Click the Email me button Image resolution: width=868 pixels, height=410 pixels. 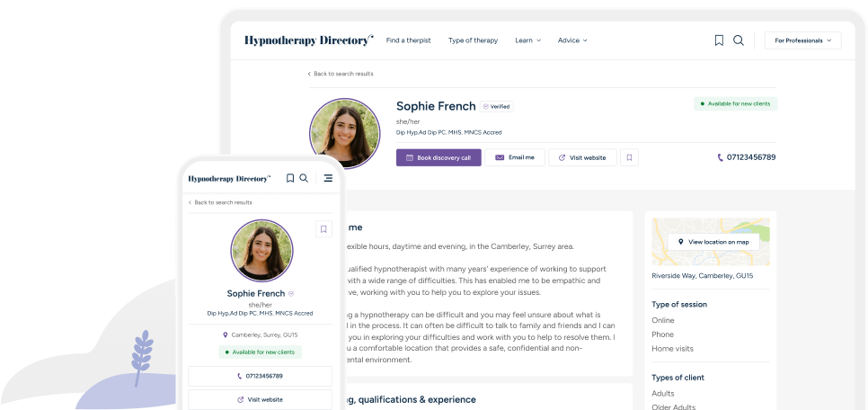(515, 157)
